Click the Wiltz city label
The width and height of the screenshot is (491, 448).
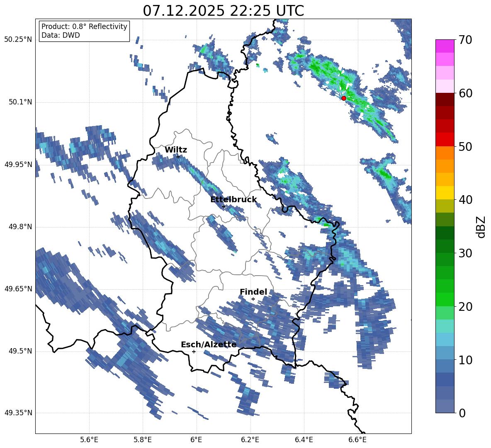point(176,150)
